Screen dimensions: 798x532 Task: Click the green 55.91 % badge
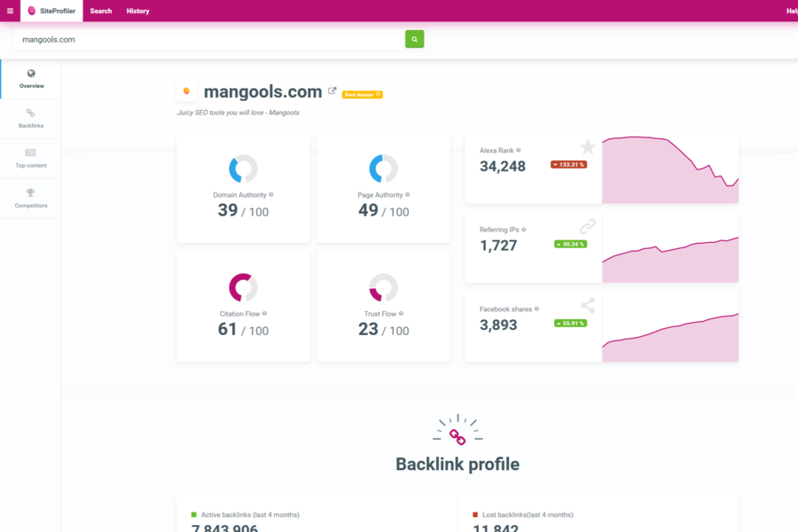tap(570, 324)
